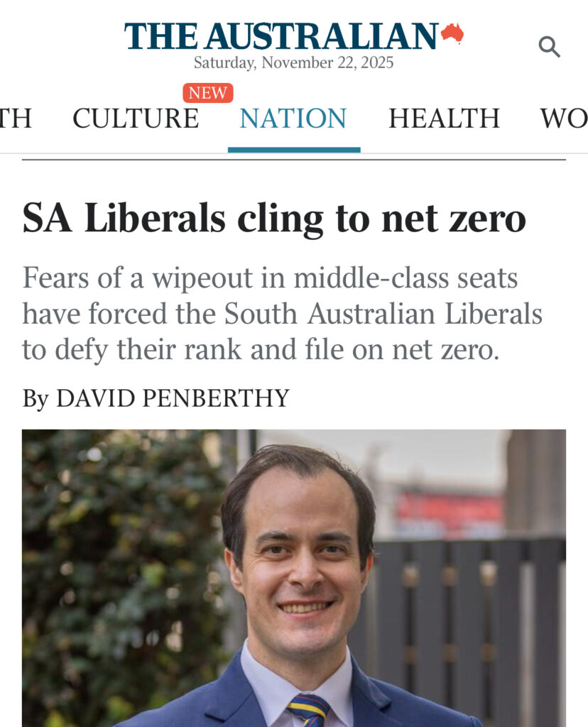Click the dark fence in the photo
This screenshot has height=727, width=588.
tap(462, 625)
